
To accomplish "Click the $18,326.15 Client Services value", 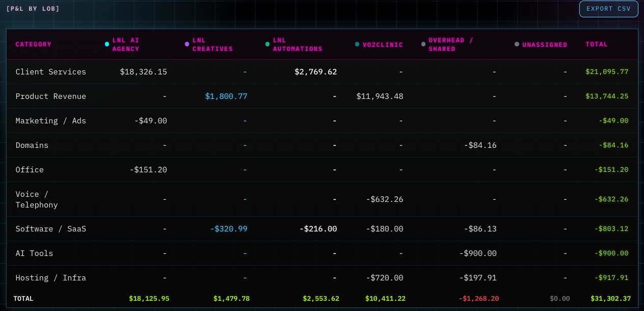I will [144, 72].
